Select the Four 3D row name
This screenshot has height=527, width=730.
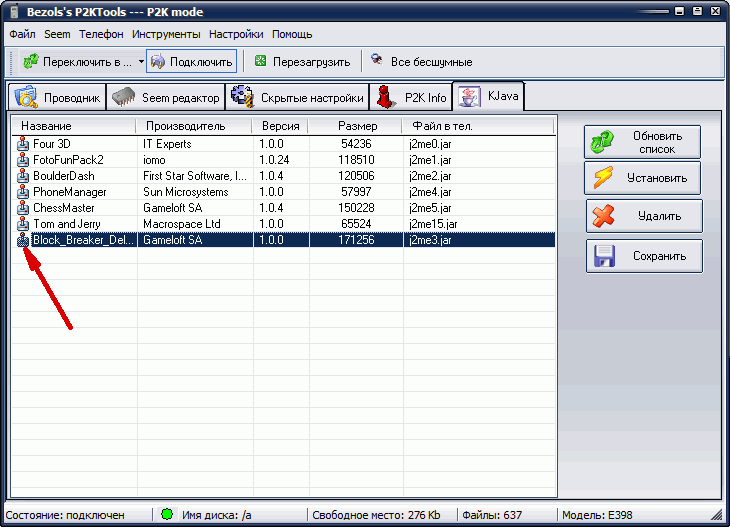coord(52,144)
